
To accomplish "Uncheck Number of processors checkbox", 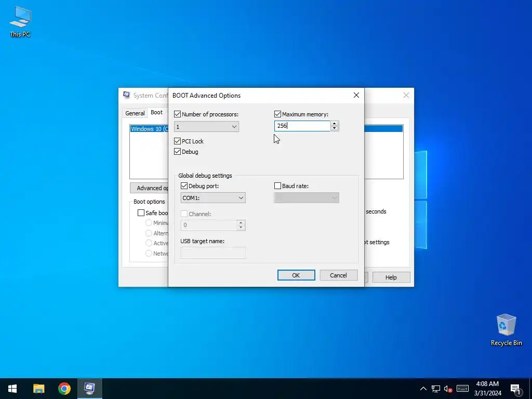I will [x=177, y=114].
